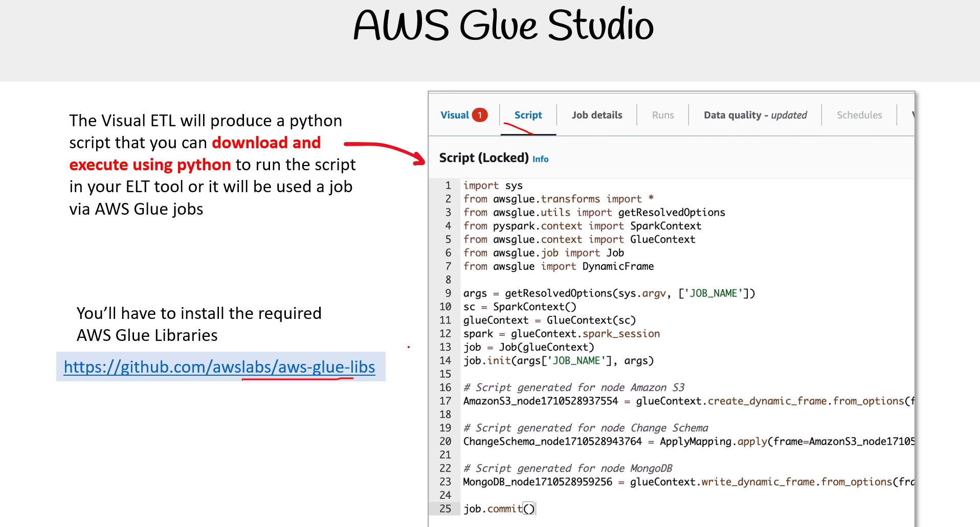Click the 'job.commit()' line

click(x=499, y=509)
